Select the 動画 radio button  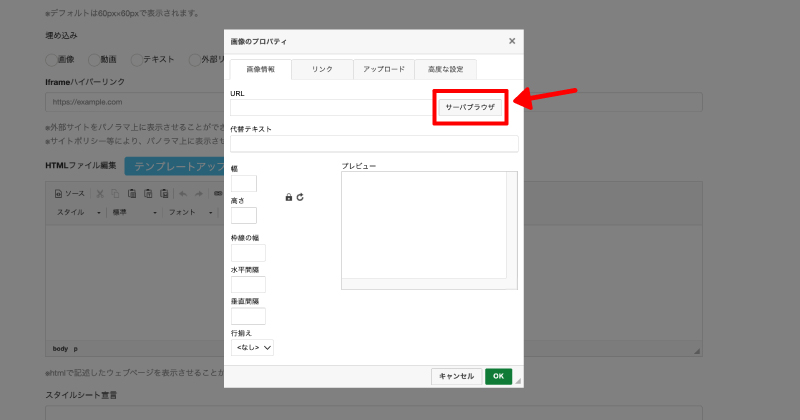94,60
